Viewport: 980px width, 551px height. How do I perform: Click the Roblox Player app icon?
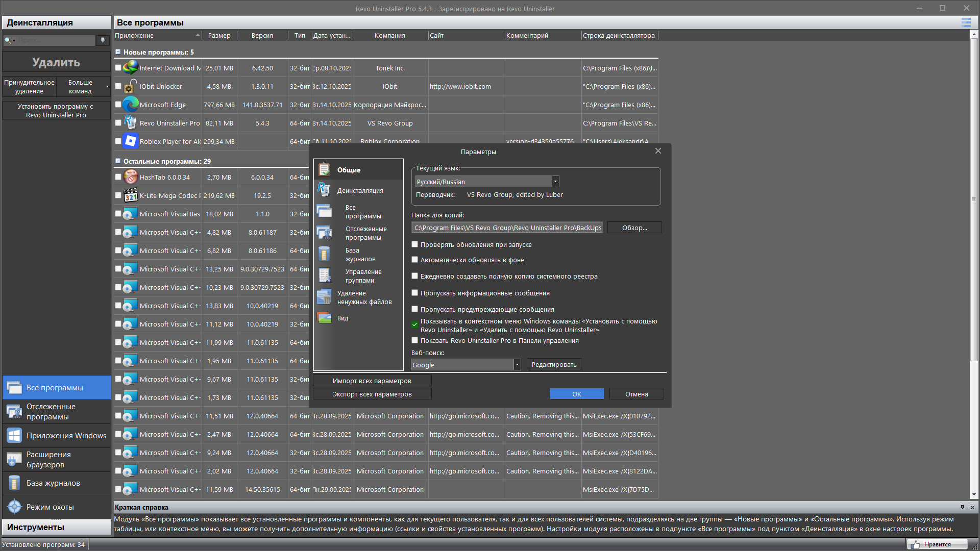pyautogui.click(x=131, y=141)
